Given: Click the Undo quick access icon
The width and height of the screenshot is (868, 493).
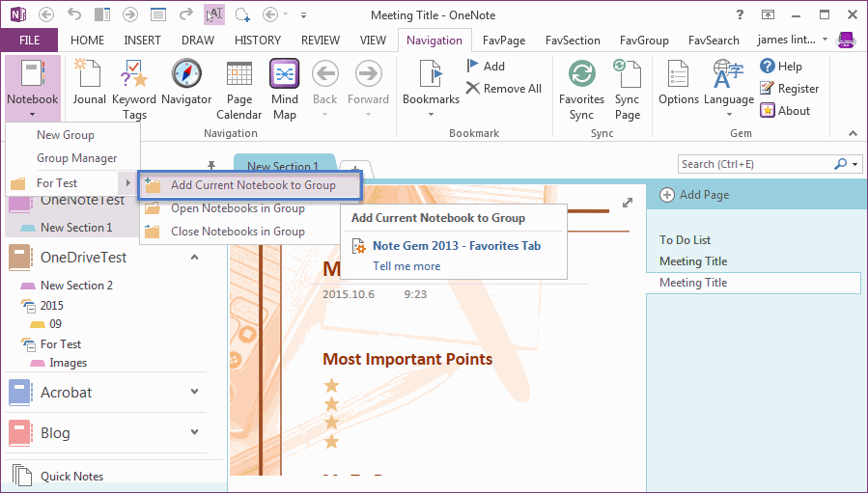Looking at the screenshot, I should (x=74, y=14).
